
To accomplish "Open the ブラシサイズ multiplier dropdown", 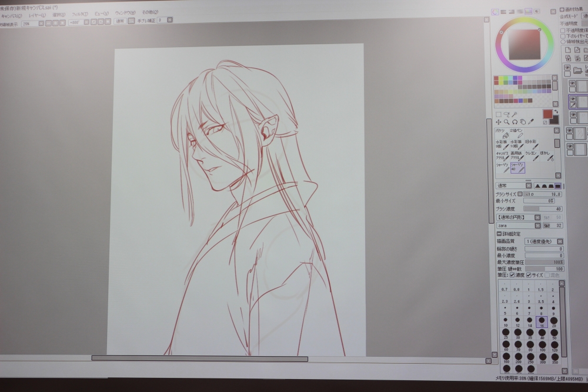I will (x=520, y=194).
